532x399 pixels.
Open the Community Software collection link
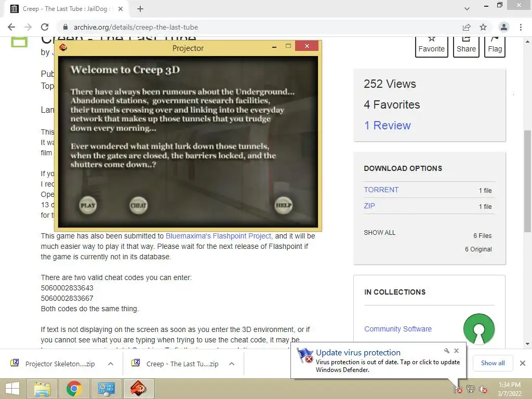[398, 329]
